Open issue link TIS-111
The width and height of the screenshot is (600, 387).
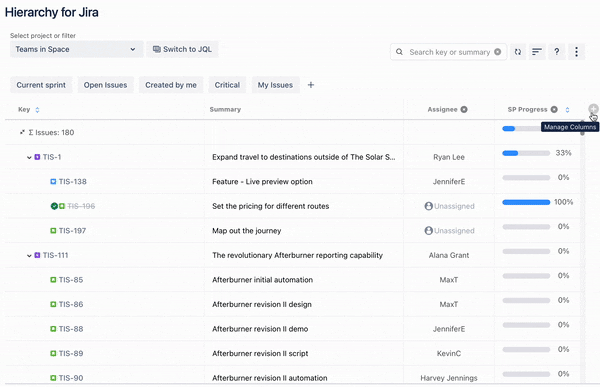[x=55, y=255]
